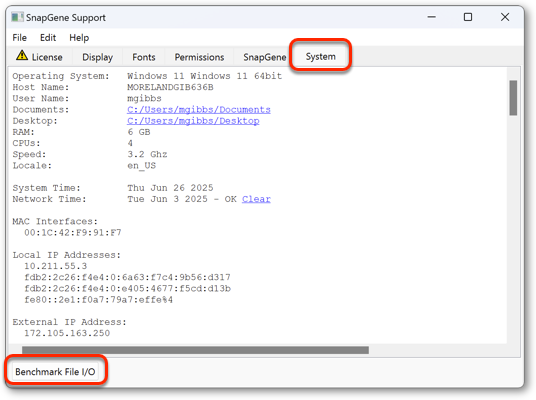Click the Benchmark File I/O button
Image resolution: width=536 pixels, height=400 pixels.
[x=55, y=372]
